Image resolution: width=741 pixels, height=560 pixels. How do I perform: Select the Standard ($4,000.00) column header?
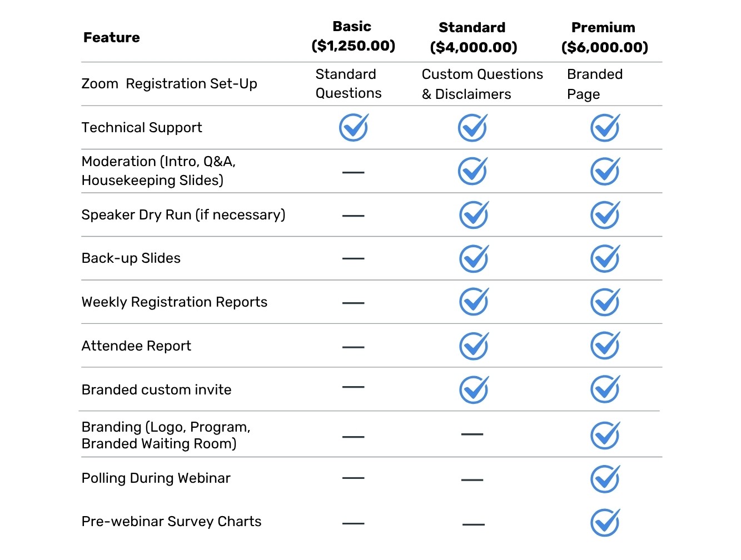click(x=473, y=37)
